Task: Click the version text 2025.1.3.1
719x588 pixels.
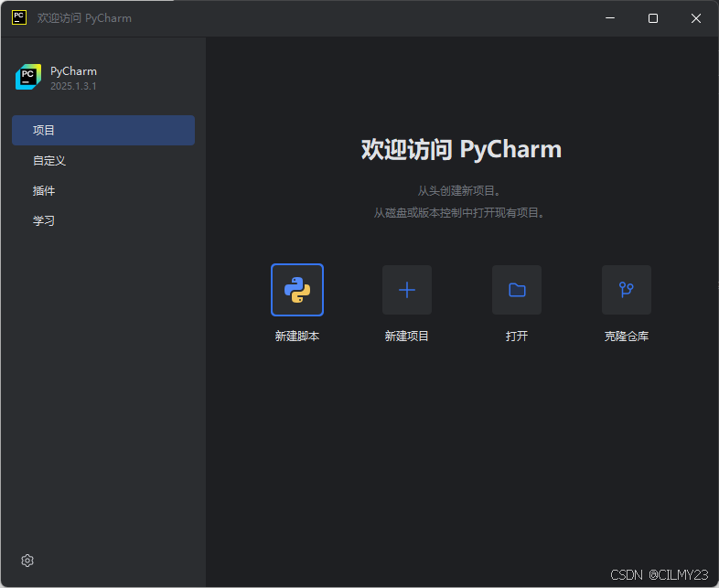Action: [73, 86]
